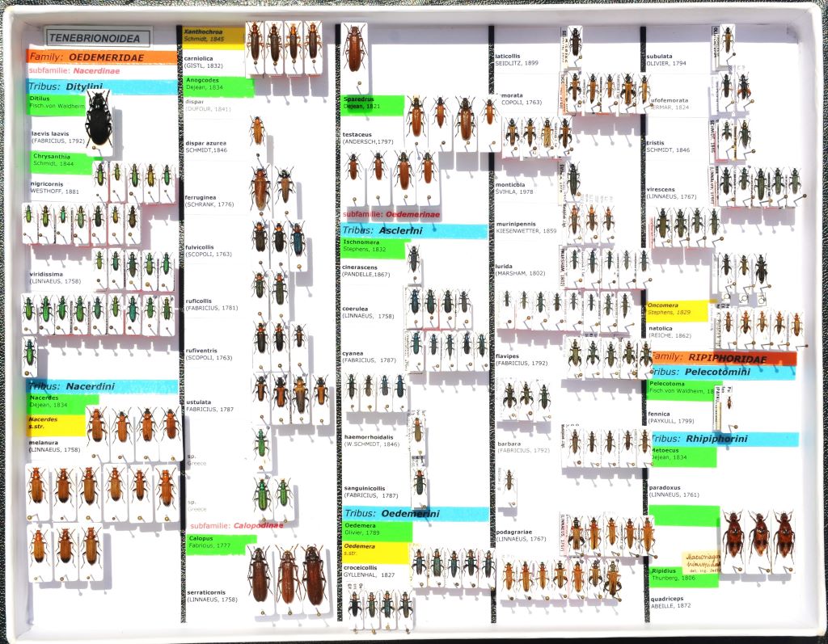Click the green Anogcodes genus label

[x=217, y=86]
